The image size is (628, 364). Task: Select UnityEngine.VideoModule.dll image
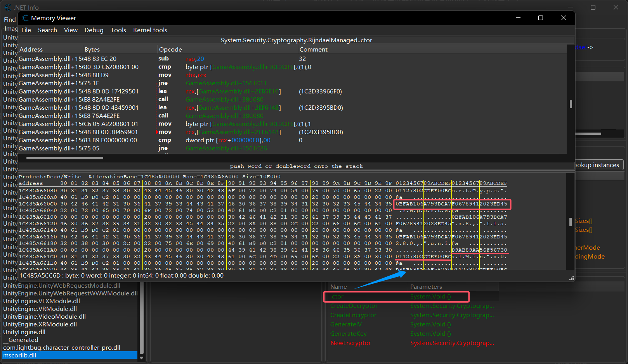point(70,317)
